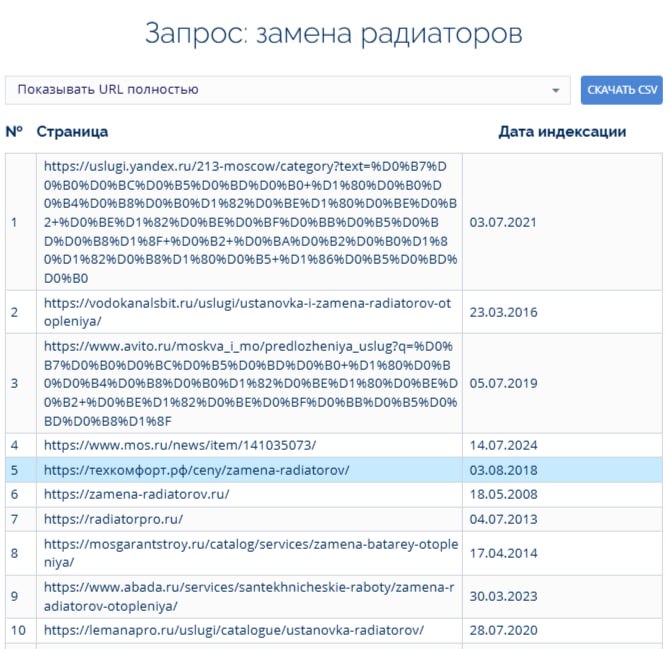Click the '№' column header

(14, 132)
